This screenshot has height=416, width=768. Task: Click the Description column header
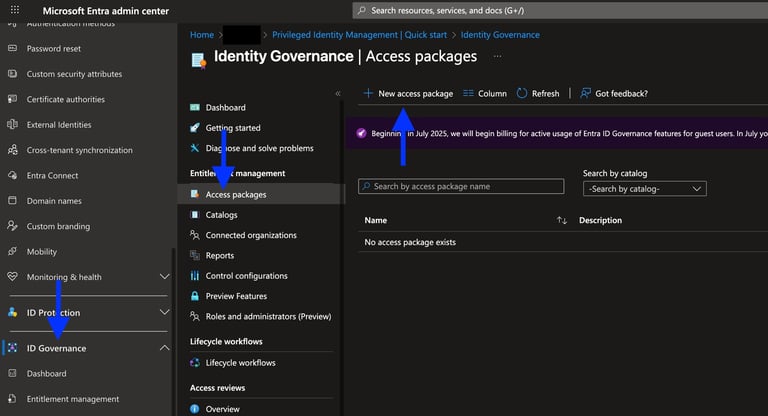point(600,220)
